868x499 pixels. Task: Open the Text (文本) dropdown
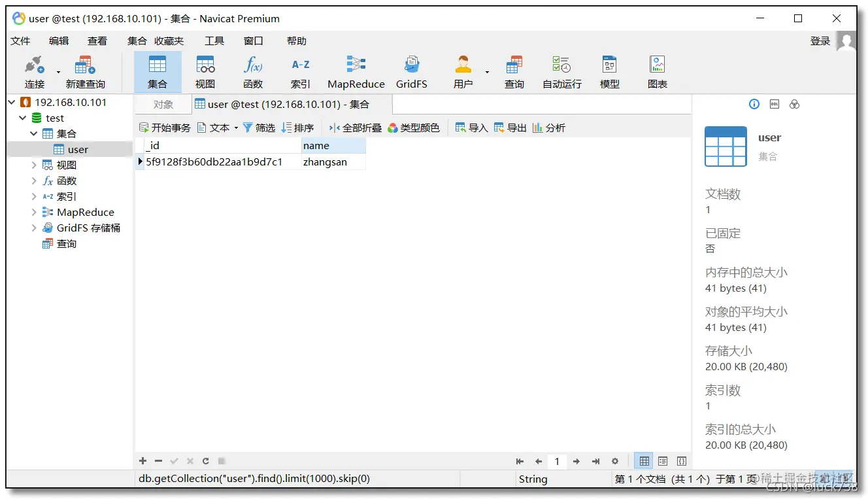218,128
